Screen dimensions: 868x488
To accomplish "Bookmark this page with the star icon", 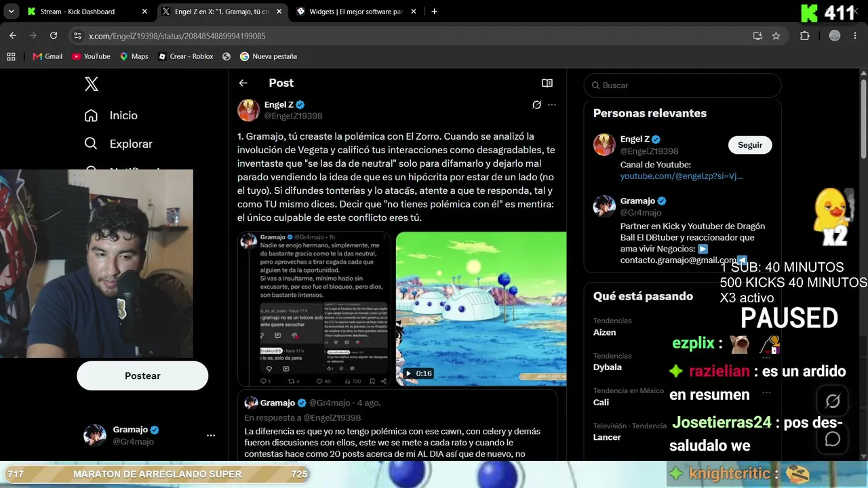I will click(776, 35).
